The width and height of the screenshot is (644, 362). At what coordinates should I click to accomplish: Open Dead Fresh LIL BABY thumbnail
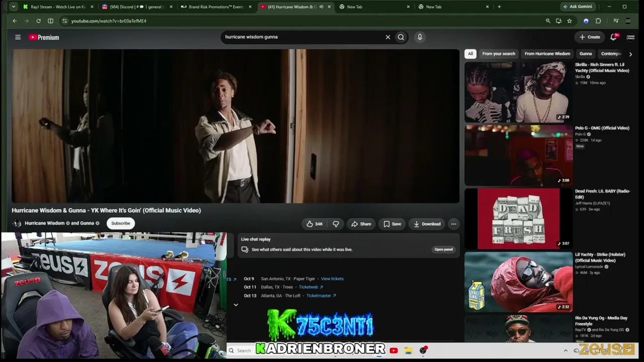tap(518, 219)
